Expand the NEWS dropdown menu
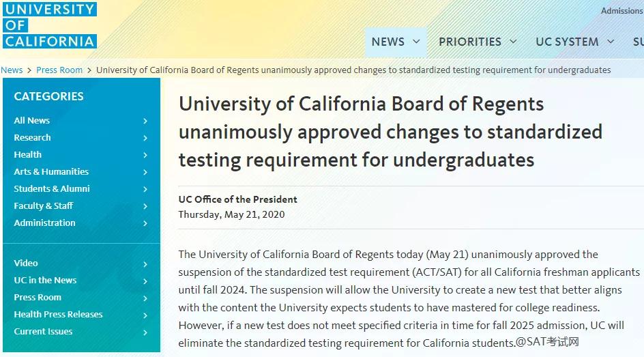Viewport: 644px width, 357px height. (x=396, y=42)
